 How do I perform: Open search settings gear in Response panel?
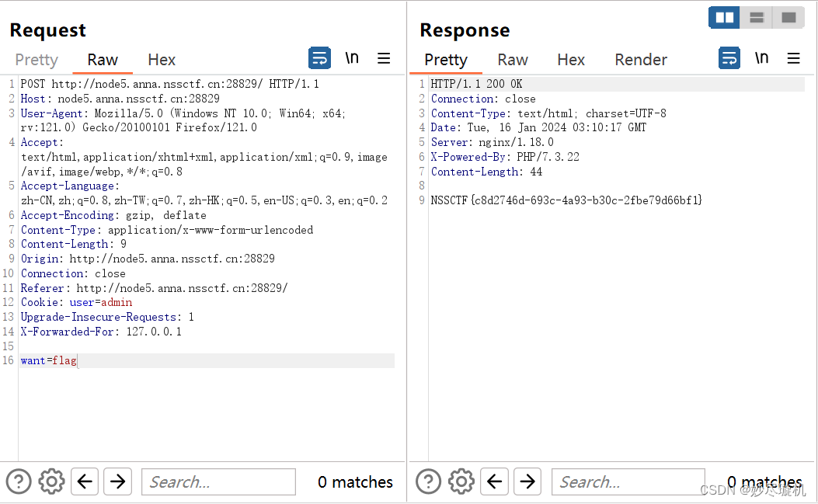[461, 481]
